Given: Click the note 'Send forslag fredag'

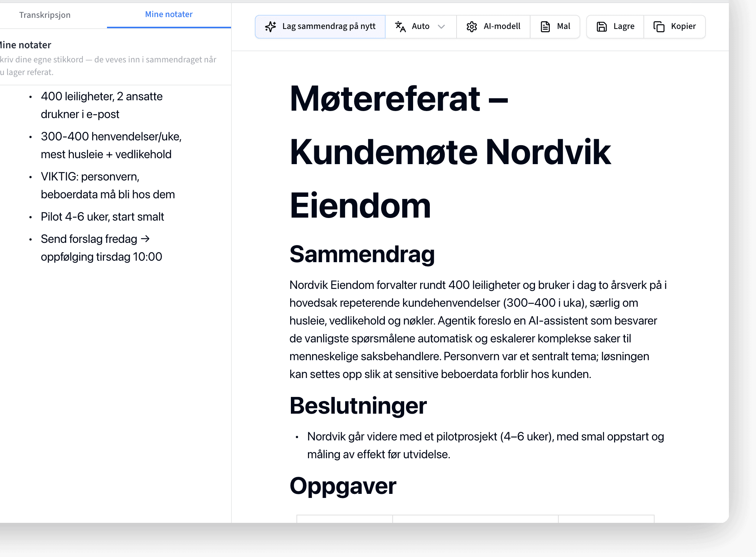Looking at the screenshot, I should 101,248.
